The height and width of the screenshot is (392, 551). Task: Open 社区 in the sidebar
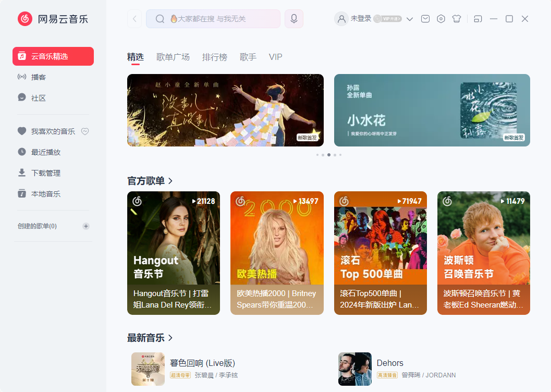pos(53,98)
